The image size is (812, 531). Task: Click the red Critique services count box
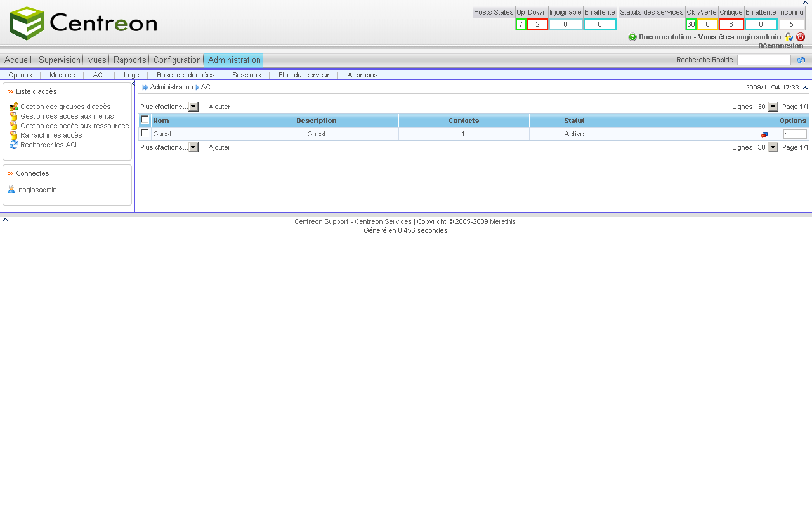point(731,24)
